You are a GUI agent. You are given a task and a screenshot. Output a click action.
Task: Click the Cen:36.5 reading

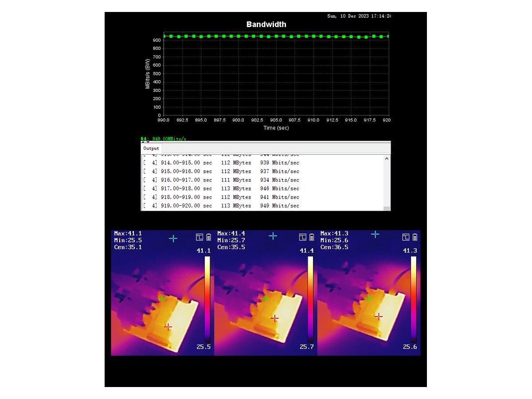tap(334, 247)
